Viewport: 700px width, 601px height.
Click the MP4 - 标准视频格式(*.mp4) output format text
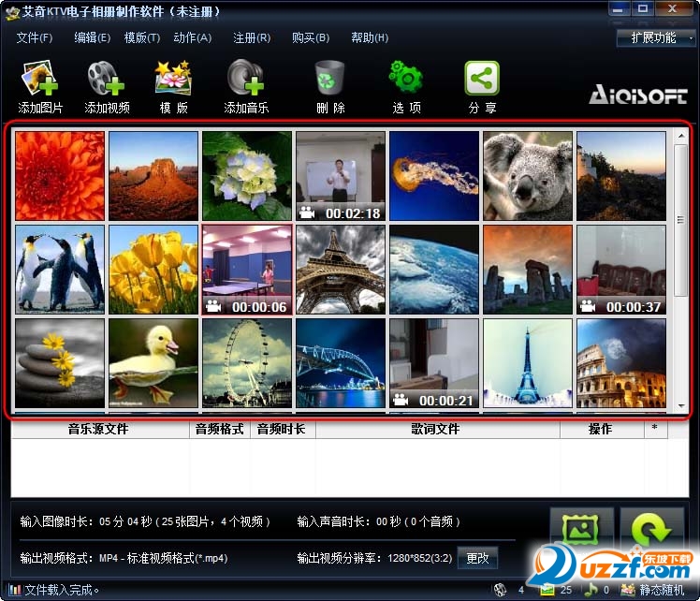point(164,558)
